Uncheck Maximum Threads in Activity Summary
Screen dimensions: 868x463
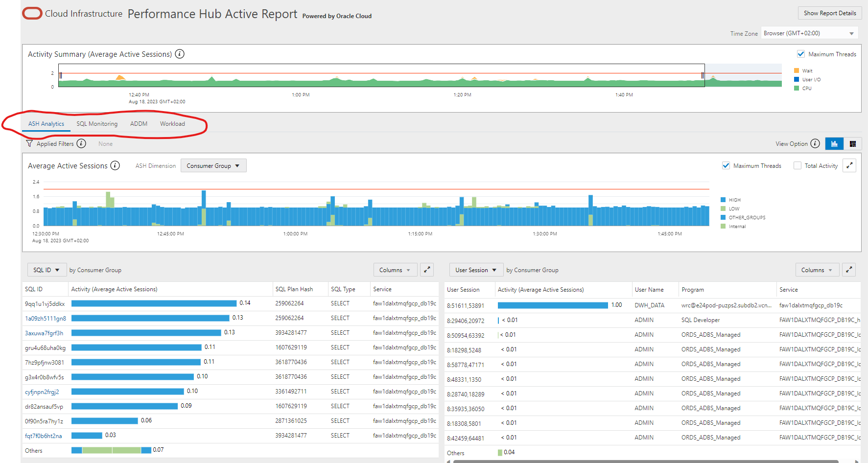[801, 54]
